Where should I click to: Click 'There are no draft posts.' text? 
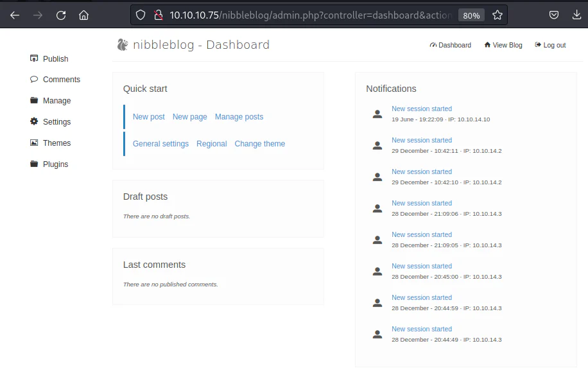pos(157,216)
